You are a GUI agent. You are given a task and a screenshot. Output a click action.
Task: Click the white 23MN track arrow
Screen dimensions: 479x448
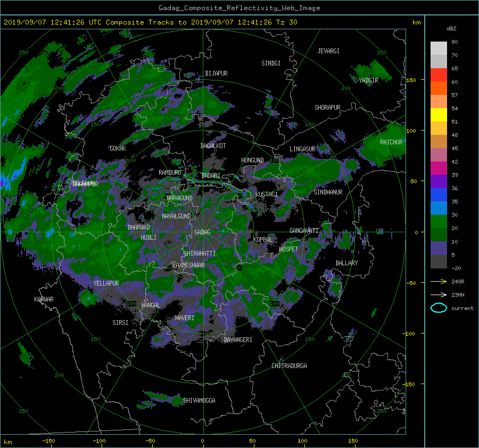pyautogui.click(x=439, y=295)
